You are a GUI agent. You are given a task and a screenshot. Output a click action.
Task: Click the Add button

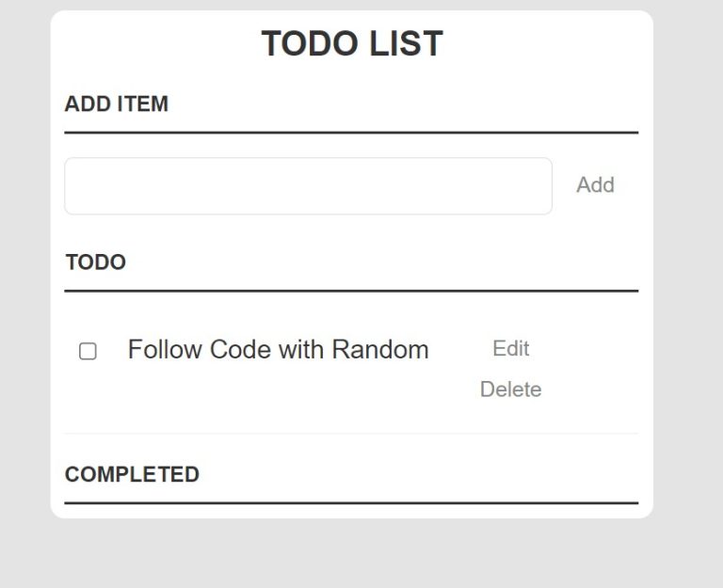595,184
